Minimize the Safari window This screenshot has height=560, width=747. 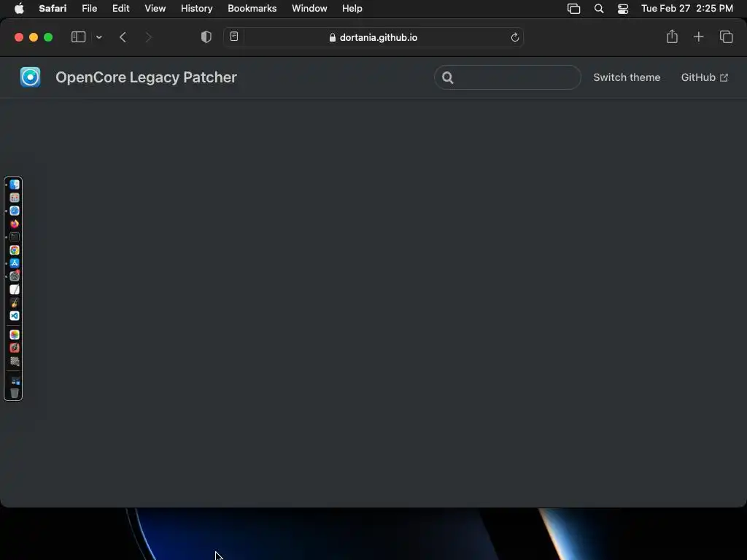(x=34, y=37)
